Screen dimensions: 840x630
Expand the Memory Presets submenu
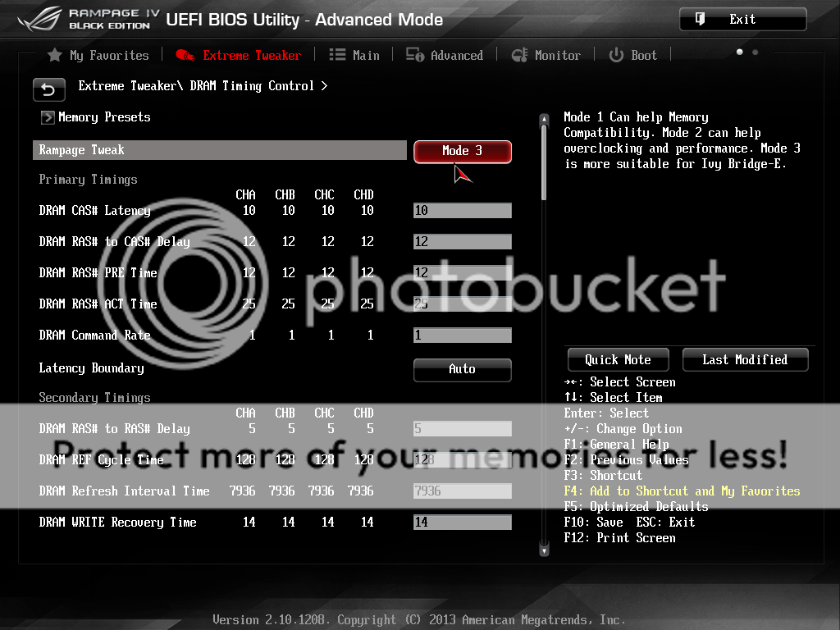click(x=104, y=117)
